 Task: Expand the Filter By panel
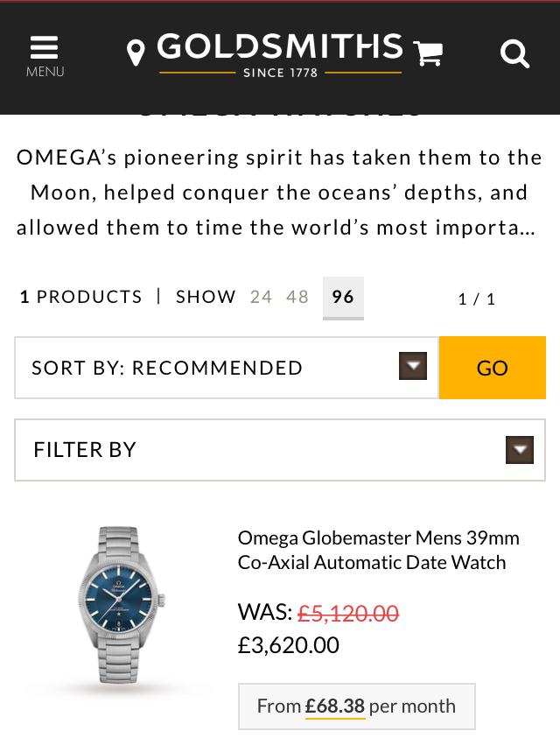[262, 450]
